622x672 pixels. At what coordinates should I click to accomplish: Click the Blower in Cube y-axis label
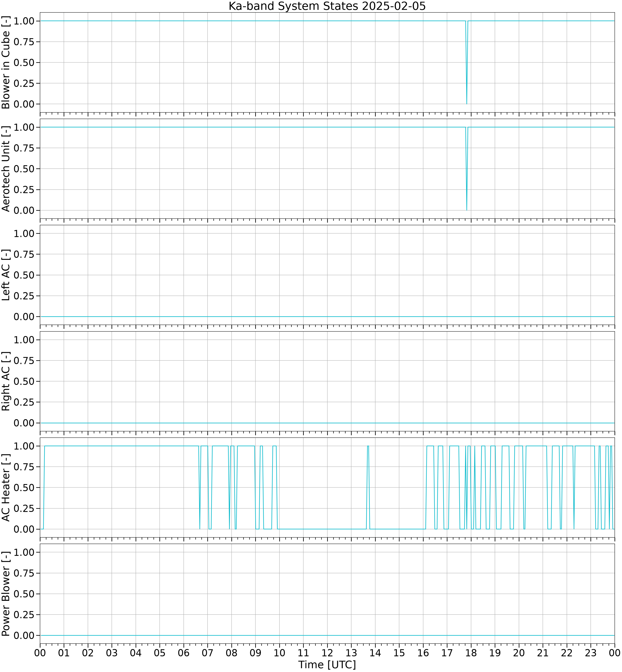coord(6,62)
